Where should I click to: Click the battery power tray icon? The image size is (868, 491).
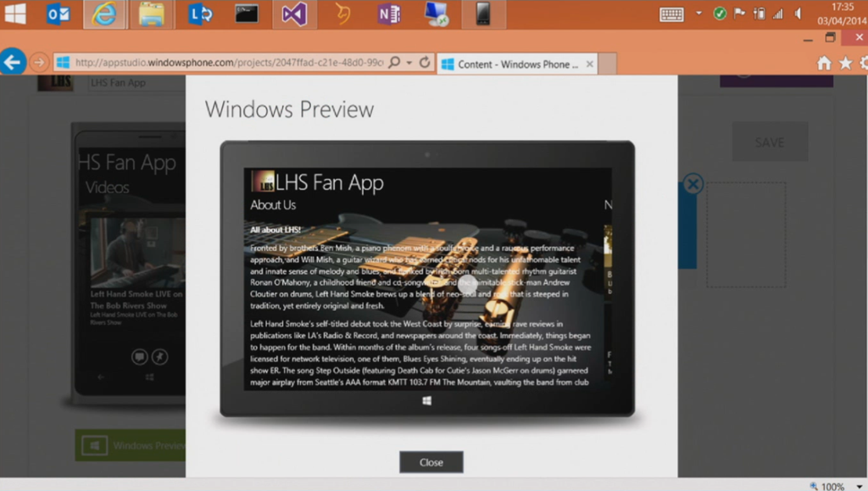[759, 14]
